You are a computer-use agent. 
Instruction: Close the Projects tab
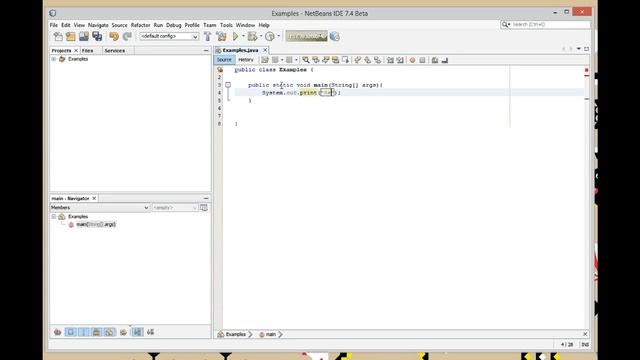click(76, 51)
